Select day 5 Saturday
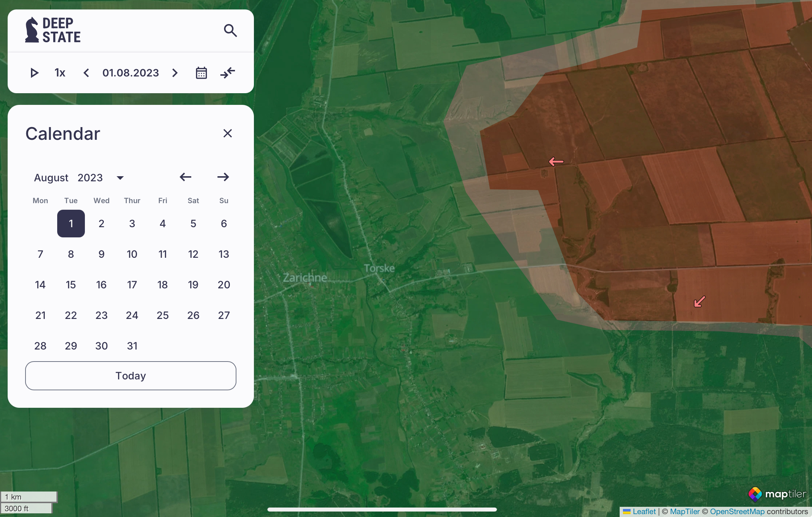This screenshot has width=812, height=517. click(193, 224)
